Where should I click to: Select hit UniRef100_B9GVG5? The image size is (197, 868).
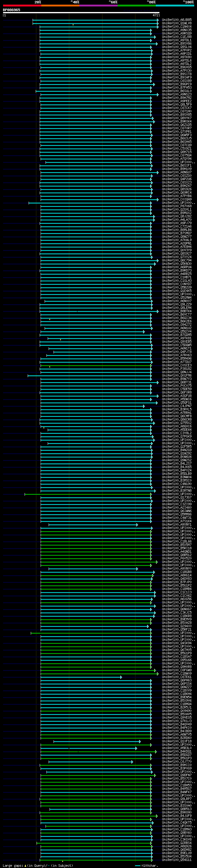[x=177, y=67]
